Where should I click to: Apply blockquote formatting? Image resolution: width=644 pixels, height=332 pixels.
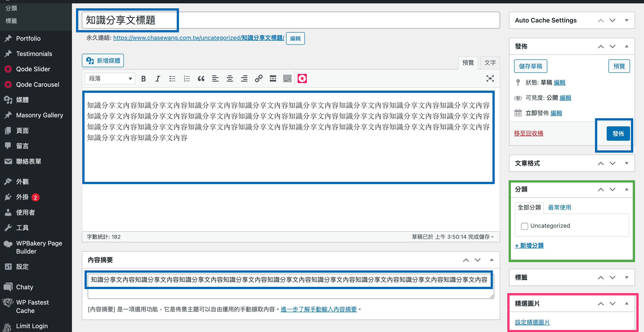201,79
